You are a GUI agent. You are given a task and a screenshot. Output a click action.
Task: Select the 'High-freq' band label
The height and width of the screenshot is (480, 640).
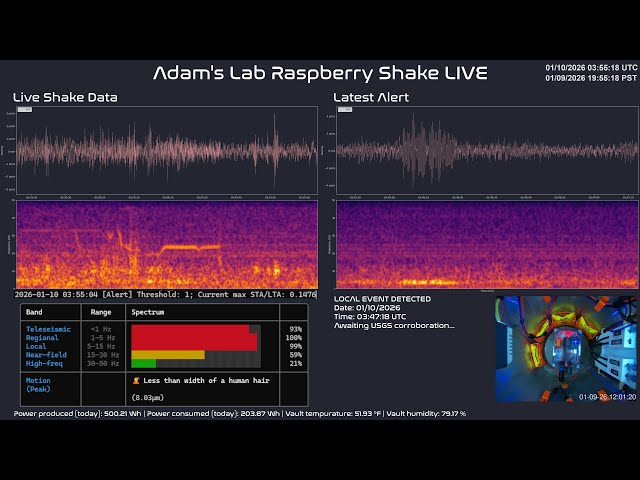pyautogui.click(x=44, y=363)
